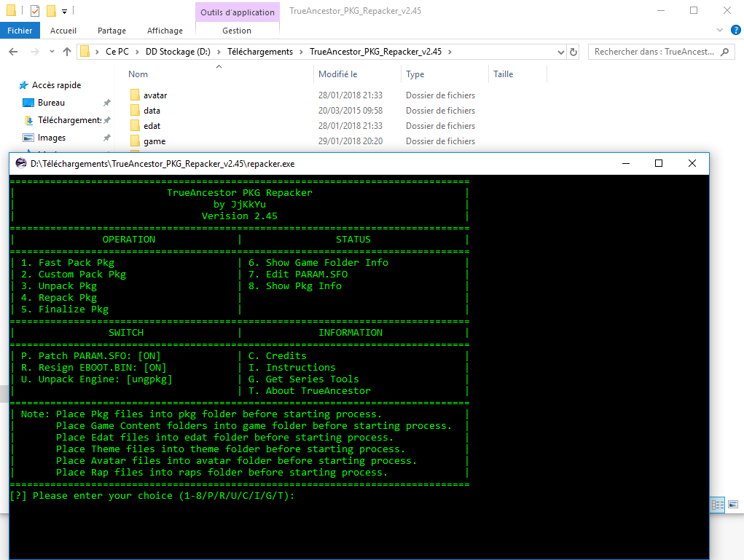This screenshot has height=560, width=744.
Task: Go forward with the right arrow button
Action: pos(35,52)
